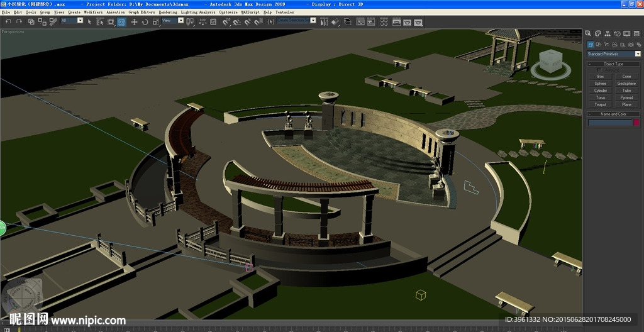The height and width of the screenshot is (332, 644).
Task: Click the Mirror tool icon
Action: coord(323,21)
